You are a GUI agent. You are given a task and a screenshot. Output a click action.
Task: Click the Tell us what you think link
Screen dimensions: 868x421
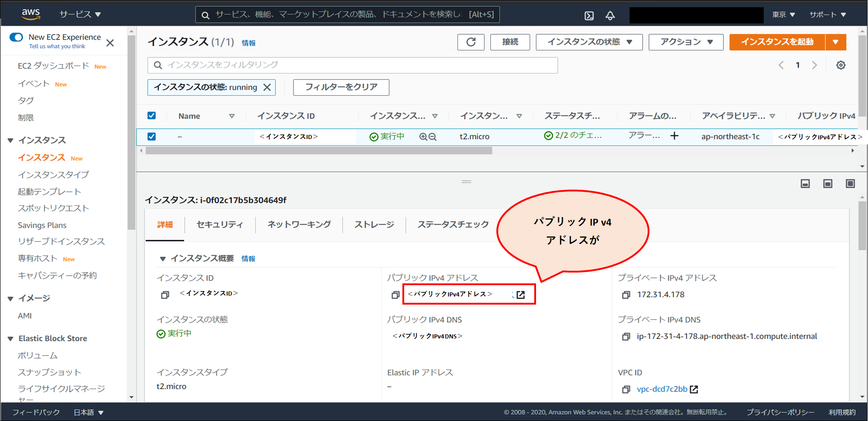(x=57, y=46)
